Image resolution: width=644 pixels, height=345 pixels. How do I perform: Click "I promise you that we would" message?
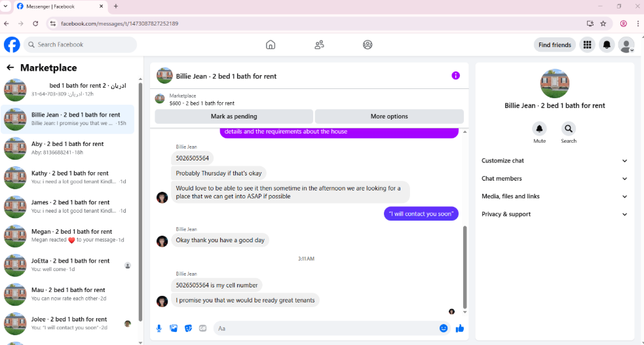[x=245, y=300]
